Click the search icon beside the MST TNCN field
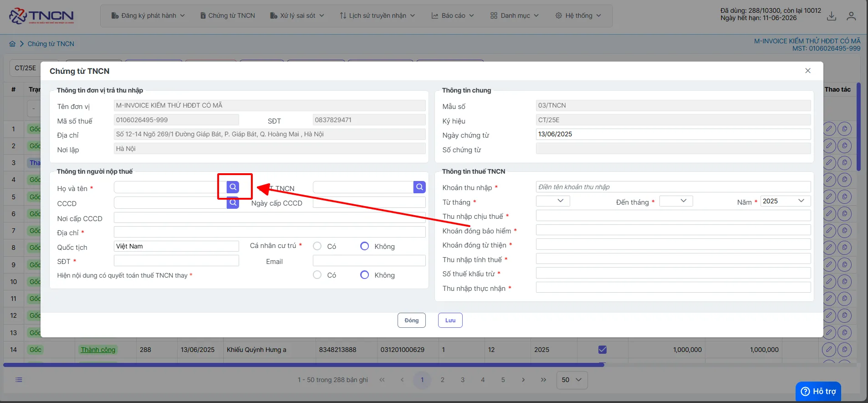This screenshot has width=868, height=403. (419, 187)
